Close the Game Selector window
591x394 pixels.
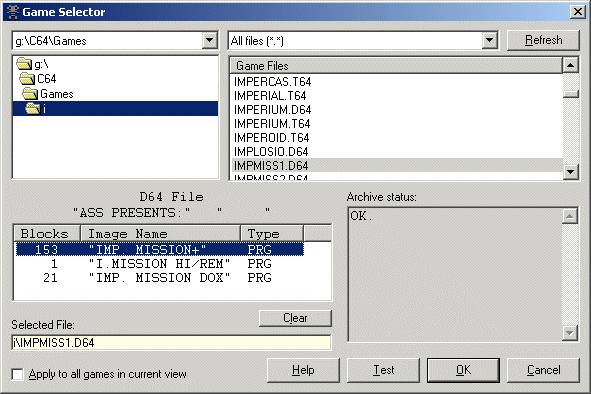577,12
